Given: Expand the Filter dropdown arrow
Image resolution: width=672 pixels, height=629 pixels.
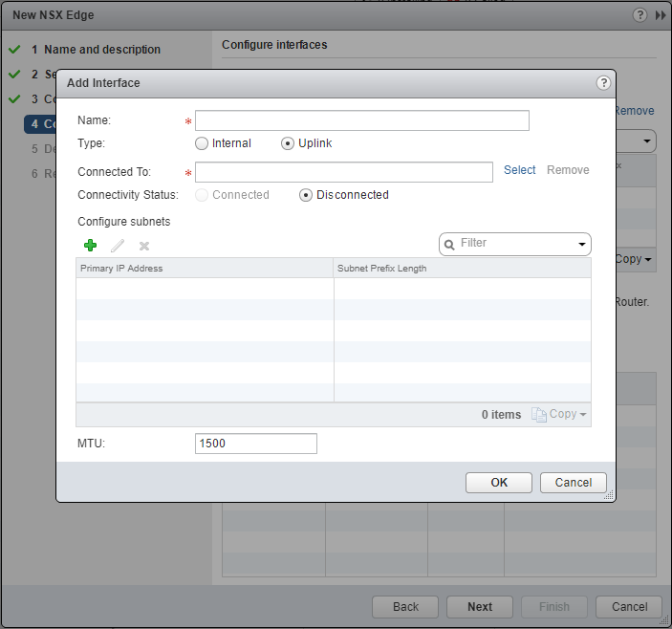Looking at the screenshot, I should [x=581, y=245].
